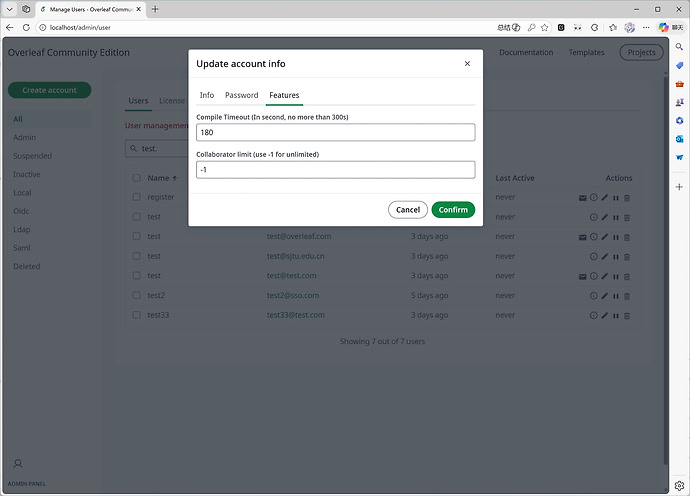Screen dimensions: 690x496
Task: Check the test33 user checkbox
Action: click(136, 315)
